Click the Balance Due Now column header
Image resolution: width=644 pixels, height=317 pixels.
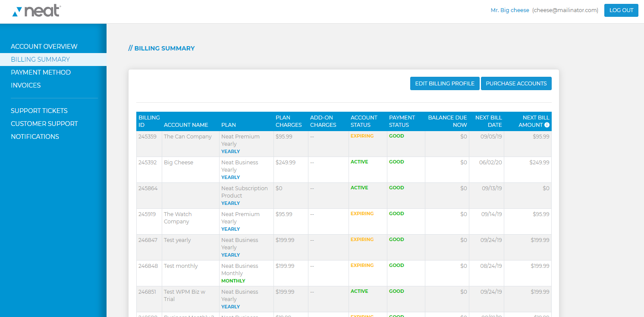pos(447,121)
